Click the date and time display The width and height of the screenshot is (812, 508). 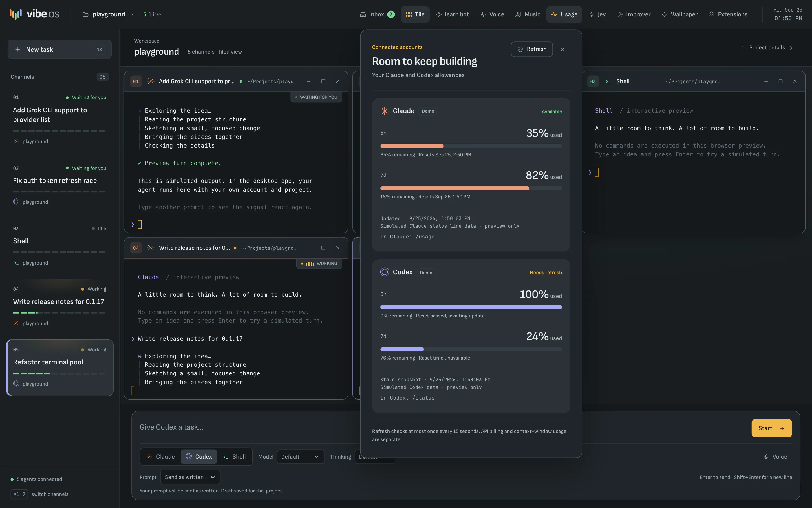[787, 14]
